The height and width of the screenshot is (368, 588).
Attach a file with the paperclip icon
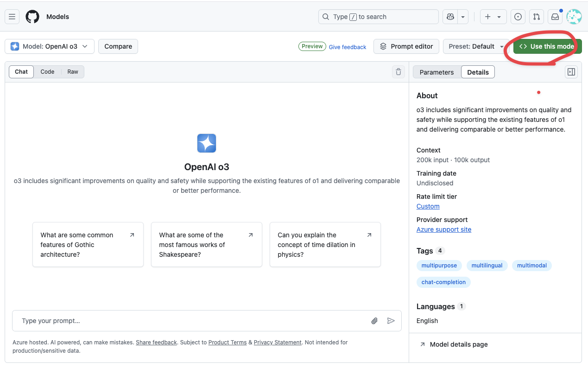pos(374,321)
